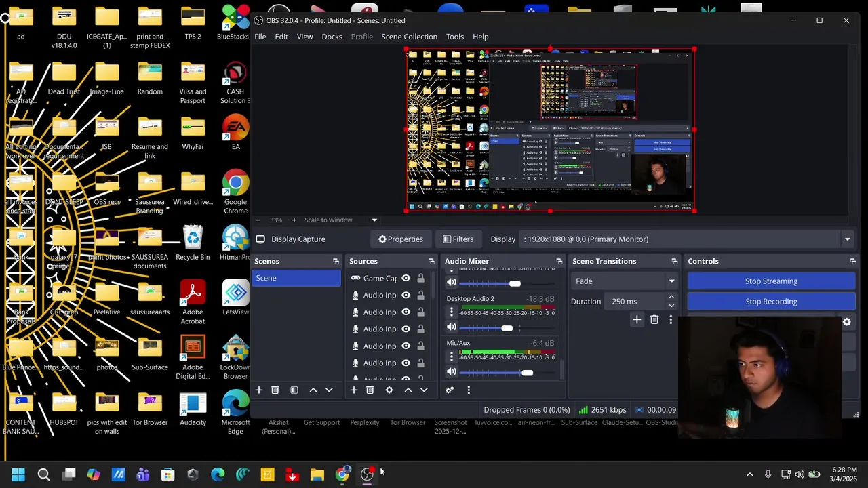Zoom in the preview with the plus icon
868x488 pixels.
pos(294,220)
